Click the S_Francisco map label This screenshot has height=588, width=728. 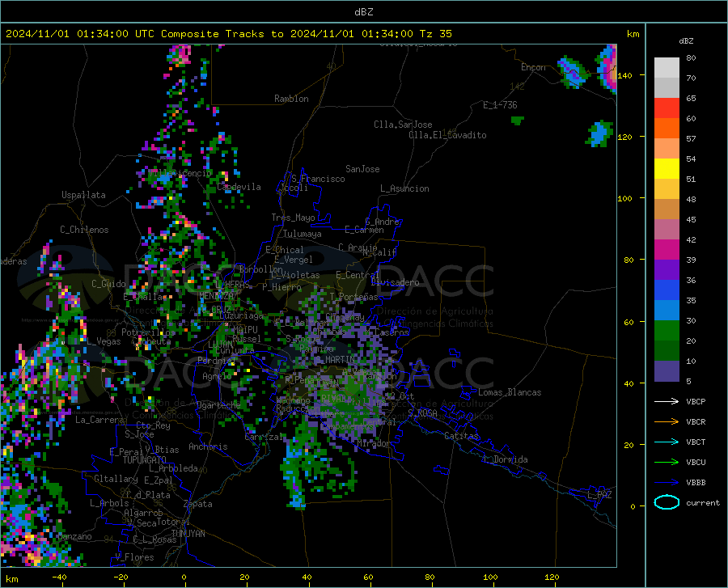pyautogui.click(x=318, y=179)
